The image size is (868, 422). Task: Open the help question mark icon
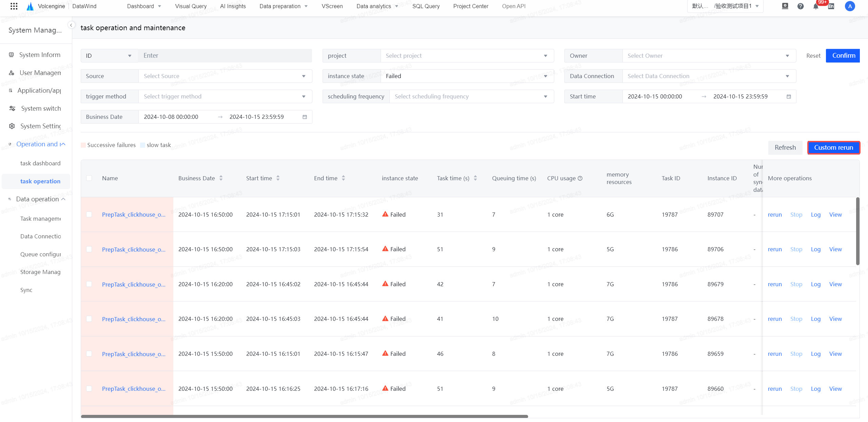coord(801,6)
